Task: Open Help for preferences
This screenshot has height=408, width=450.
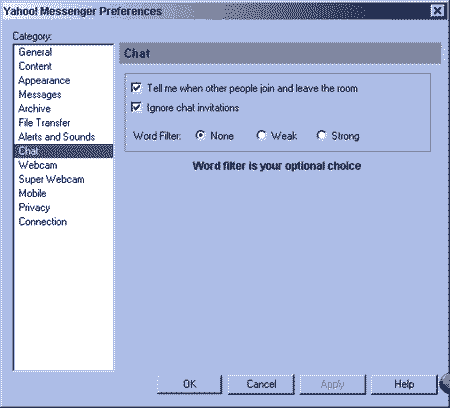Action: click(404, 384)
